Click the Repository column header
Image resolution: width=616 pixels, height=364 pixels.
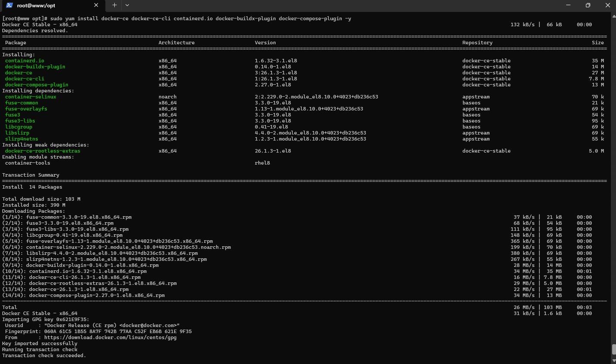pyautogui.click(x=477, y=43)
